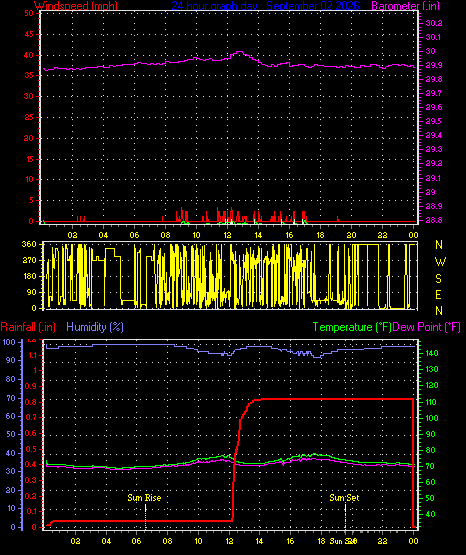Viewport: 466px width, 555px height.
Task: Click the '270' wind direction axis value
Action: (29, 260)
